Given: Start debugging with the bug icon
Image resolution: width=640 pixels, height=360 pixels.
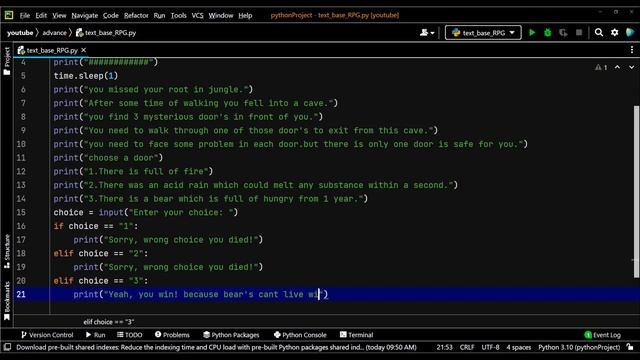Looking at the screenshot, I should pyautogui.click(x=548, y=33).
